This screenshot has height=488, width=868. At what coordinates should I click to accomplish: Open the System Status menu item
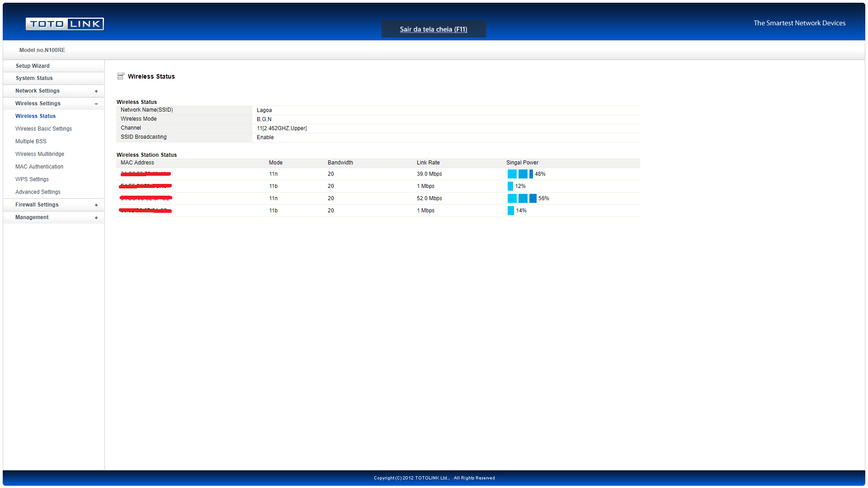point(34,78)
